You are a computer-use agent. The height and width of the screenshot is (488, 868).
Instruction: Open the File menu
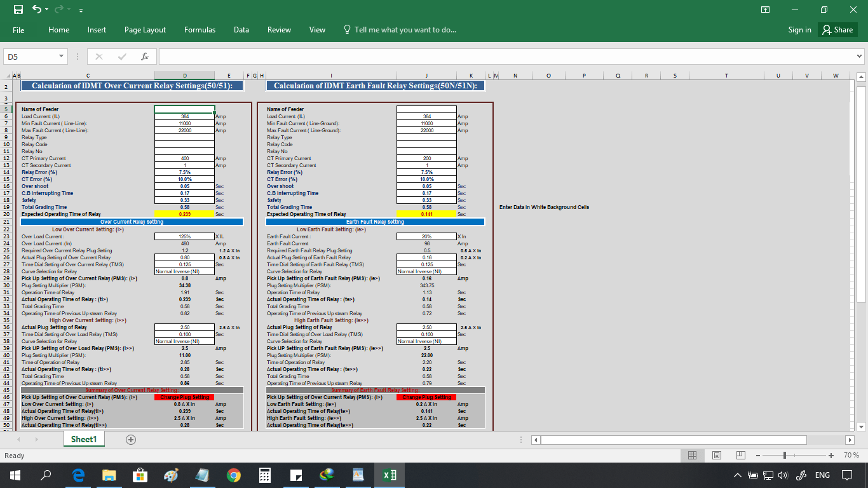pyautogui.click(x=18, y=30)
